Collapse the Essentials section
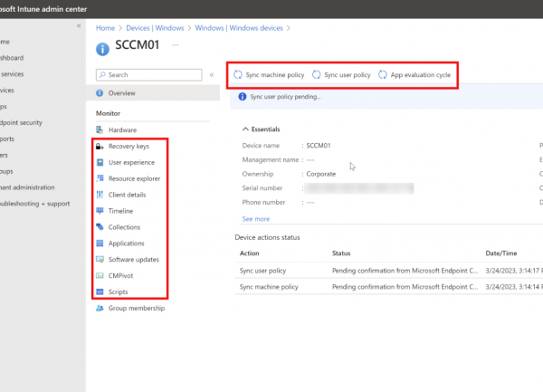Image resolution: width=543 pixels, height=392 pixels. tap(245, 129)
